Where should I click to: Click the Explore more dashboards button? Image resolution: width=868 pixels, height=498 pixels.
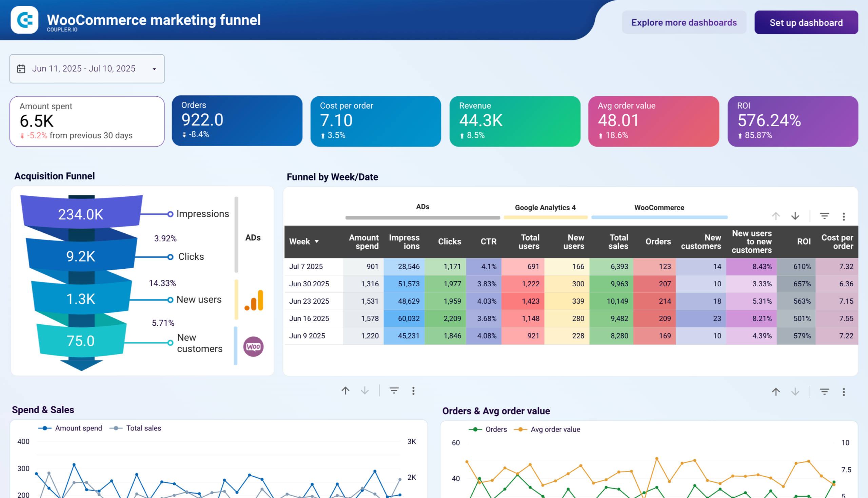coord(684,22)
